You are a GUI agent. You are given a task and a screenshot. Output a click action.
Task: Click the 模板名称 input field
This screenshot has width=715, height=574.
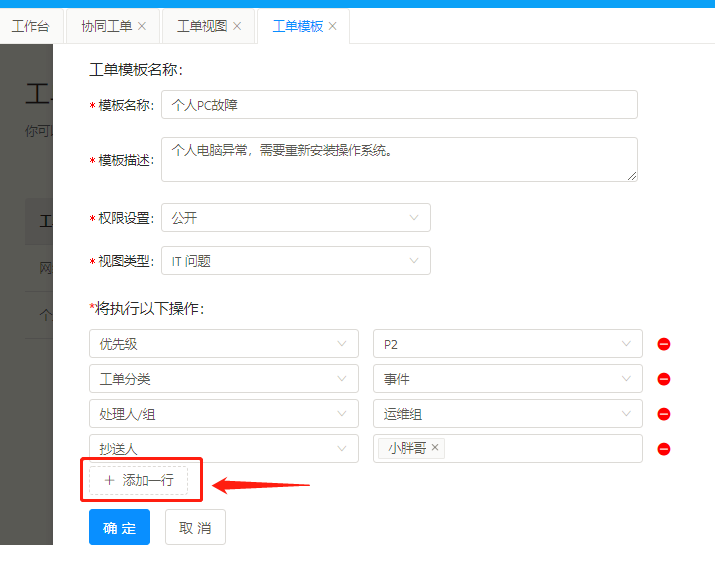point(399,105)
